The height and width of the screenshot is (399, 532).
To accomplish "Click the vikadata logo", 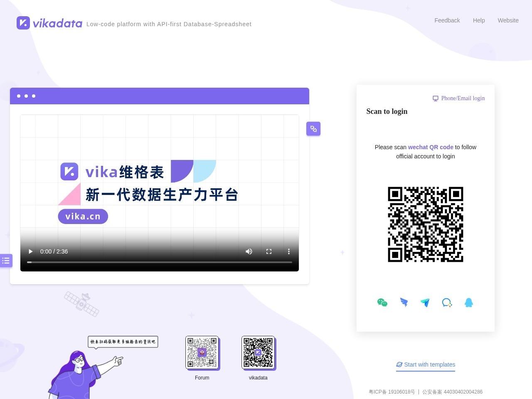I will pos(49,23).
